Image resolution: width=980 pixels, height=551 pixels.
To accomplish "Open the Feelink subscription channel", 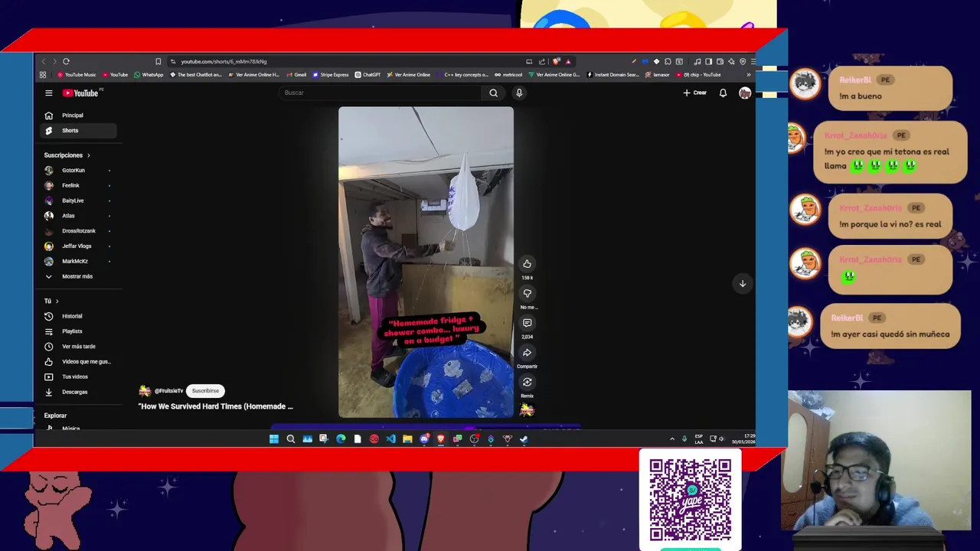I will pos(78,185).
